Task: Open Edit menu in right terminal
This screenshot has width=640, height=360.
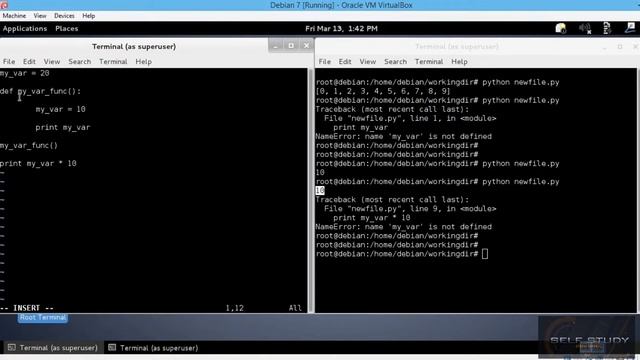Action: [x=345, y=62]
